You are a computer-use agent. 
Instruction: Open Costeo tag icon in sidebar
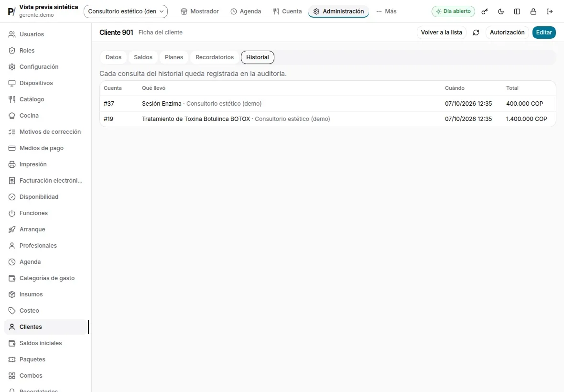[12, 311]
